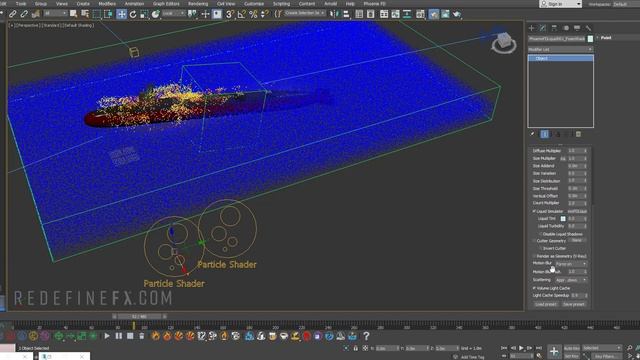Click the red Phoenix FD toolbar icon
This screenshot has width=640, height=360.
coord(307,336)
